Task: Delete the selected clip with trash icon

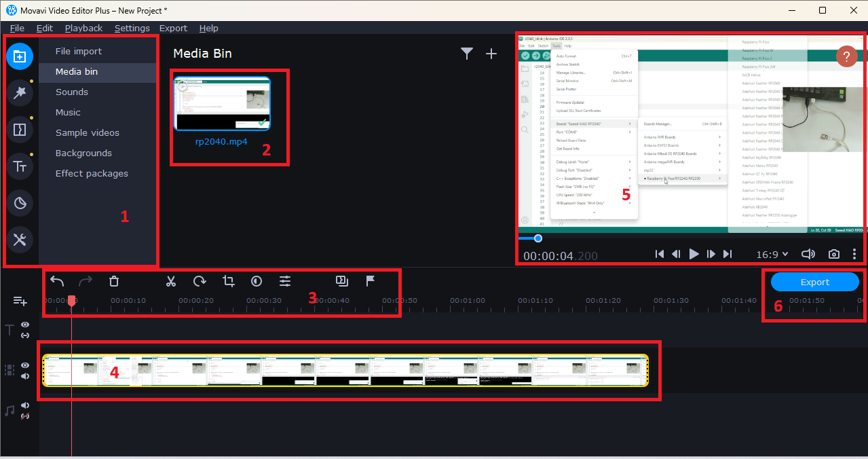Action: (114, 280)
